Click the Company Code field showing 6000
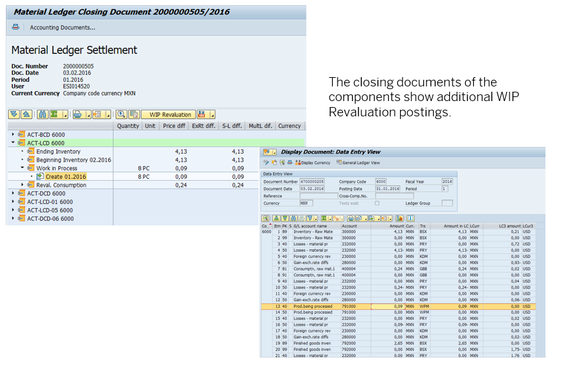The image size is (588, 365). pos(381,182)
